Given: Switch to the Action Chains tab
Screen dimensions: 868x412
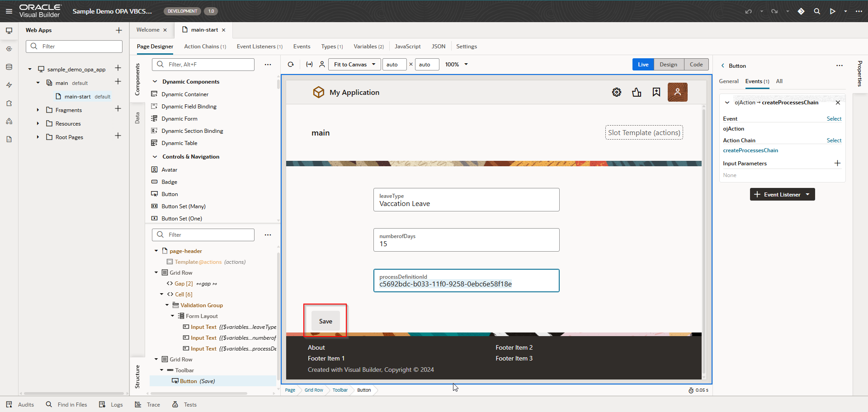Looking at the screenshot, I should coord(205,46).
